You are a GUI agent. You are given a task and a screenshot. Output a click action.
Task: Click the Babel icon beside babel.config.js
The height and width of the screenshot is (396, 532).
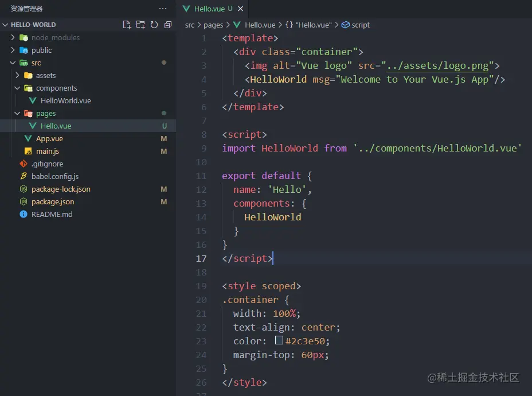coord(24,176)
